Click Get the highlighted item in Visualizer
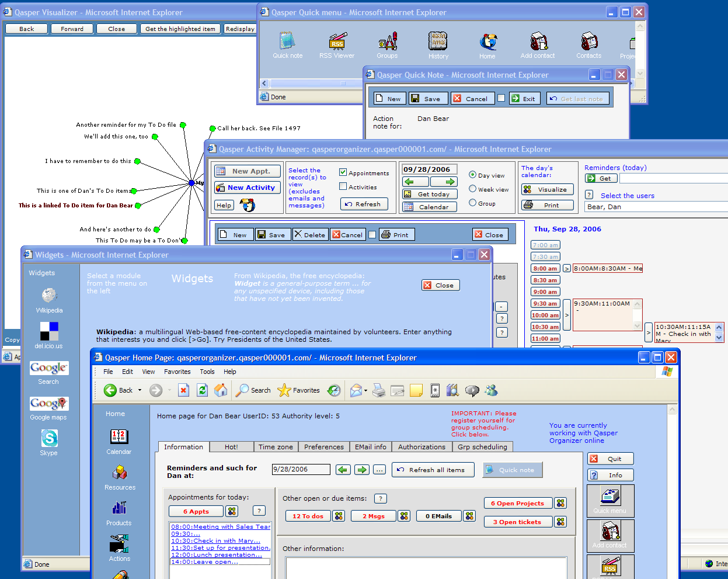 (180, 29)
